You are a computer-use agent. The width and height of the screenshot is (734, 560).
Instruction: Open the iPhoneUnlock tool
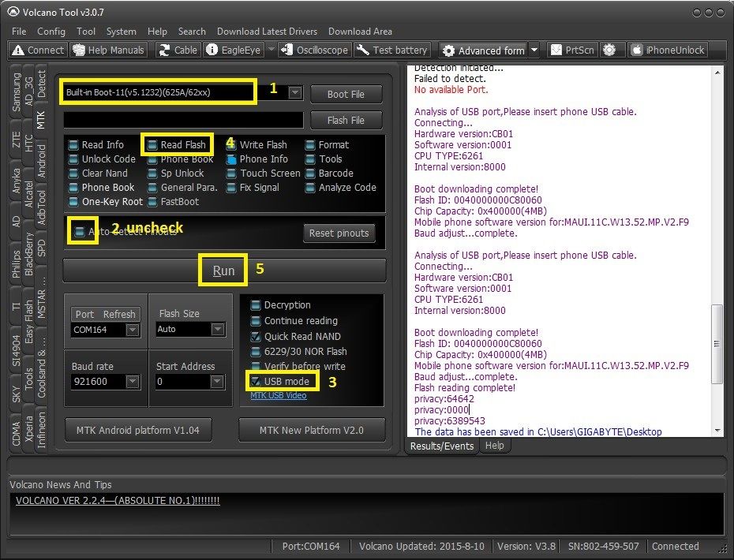click(668, 50)
